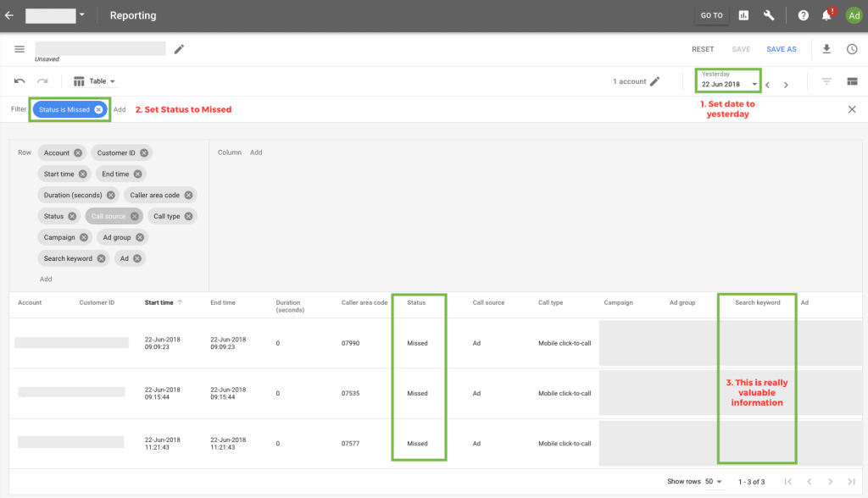Click the table layout icon beside the funnel

pos(852,80)
